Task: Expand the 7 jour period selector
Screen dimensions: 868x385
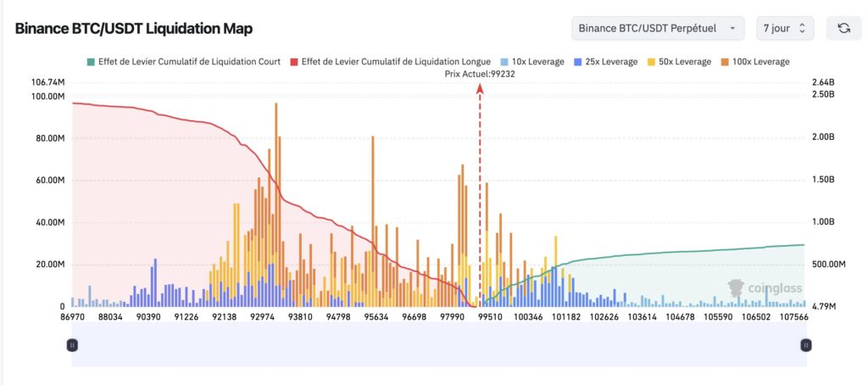Action: pyautogui.click(x=785, y=28)
